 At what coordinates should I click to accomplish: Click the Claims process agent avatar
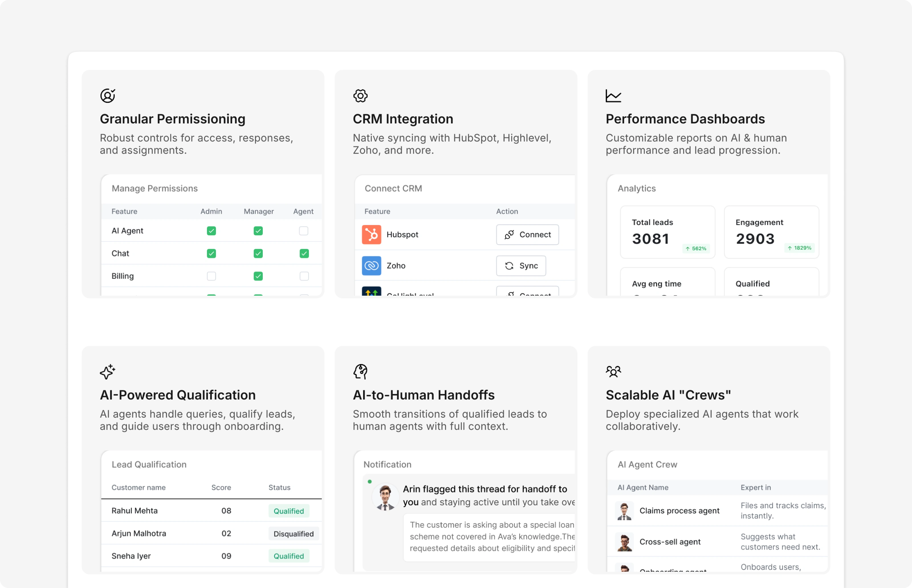pos(624,511)
